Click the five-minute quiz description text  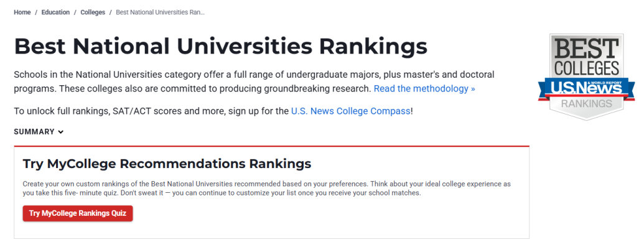pos(266,188)
